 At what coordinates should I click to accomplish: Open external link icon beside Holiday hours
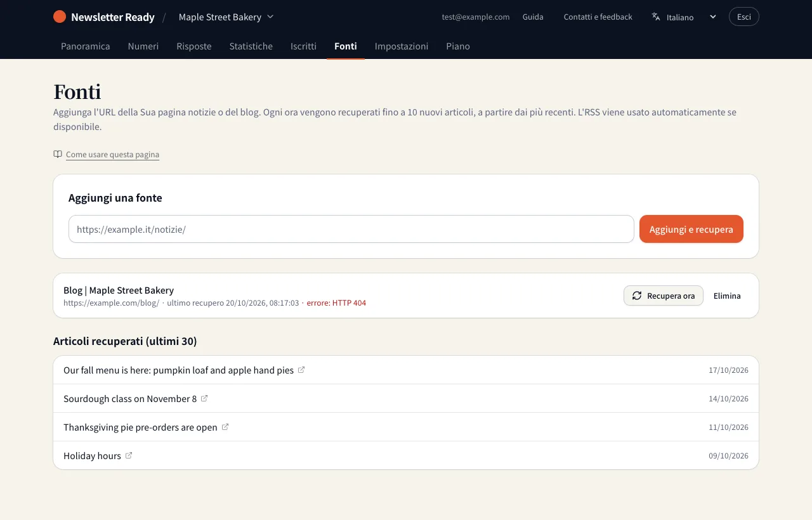coord(129,455)
